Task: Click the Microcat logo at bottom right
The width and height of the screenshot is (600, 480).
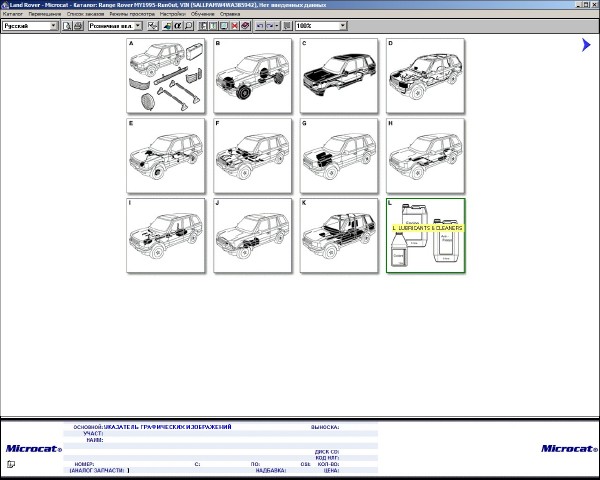Action: coord(567,448)
